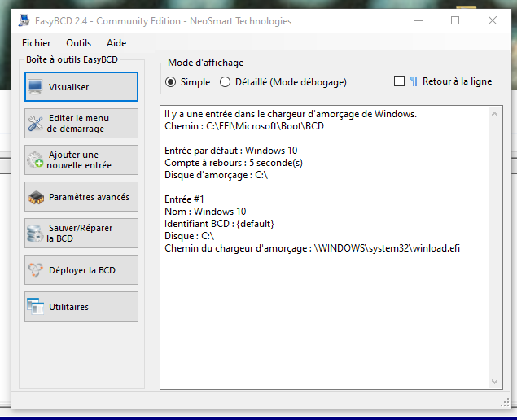Open Sauver/Réparer la BCD
517x420 pixels.
[81, 233]
